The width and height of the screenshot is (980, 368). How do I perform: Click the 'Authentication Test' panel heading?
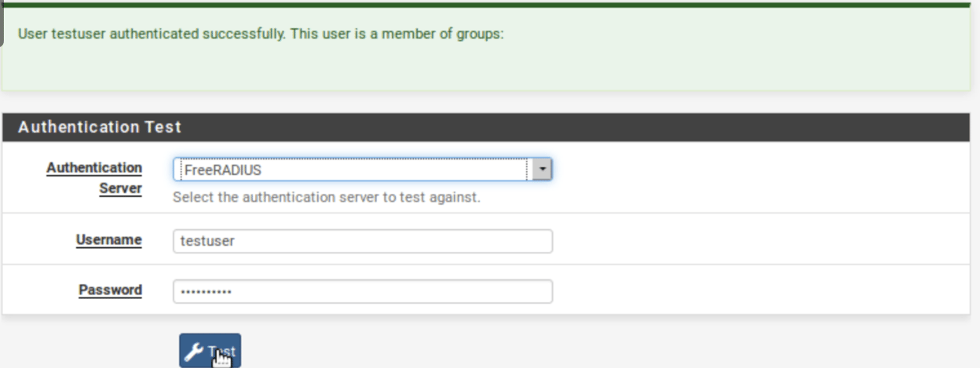(x=100, y=127)
